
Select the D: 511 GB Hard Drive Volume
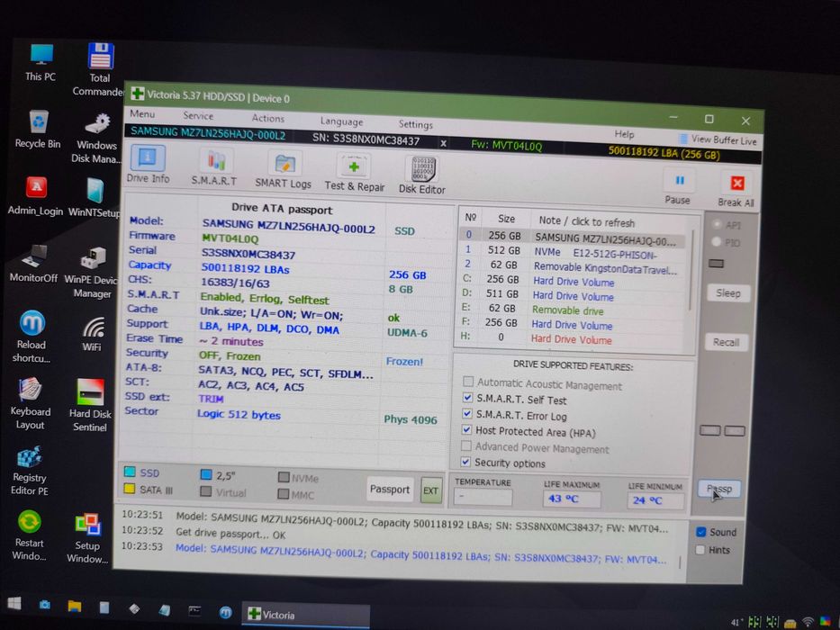coord(572,295)
